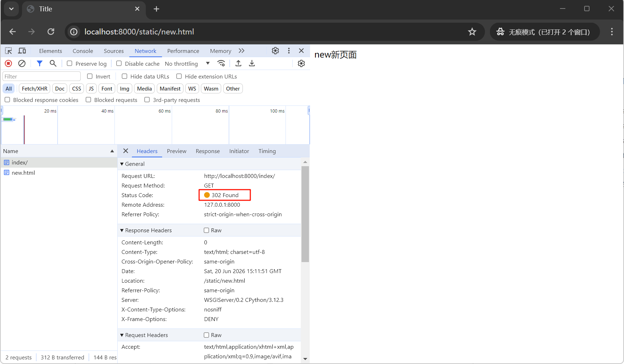Check Hide extension URLs
Screen dimensions: 624x364
pyautogui.click(x=179, y=76)
